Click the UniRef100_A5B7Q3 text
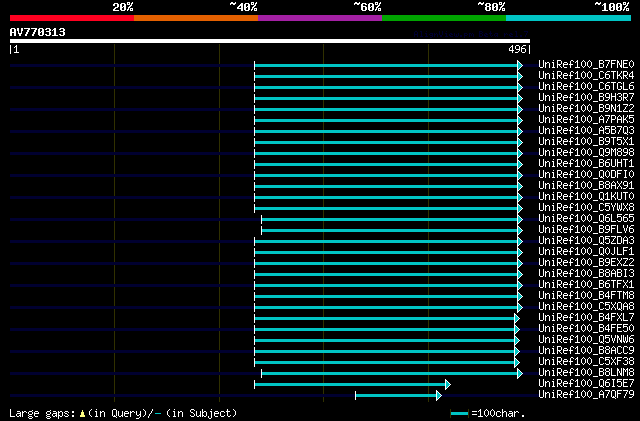Viewport: 640px width, 421px height. 586,131
